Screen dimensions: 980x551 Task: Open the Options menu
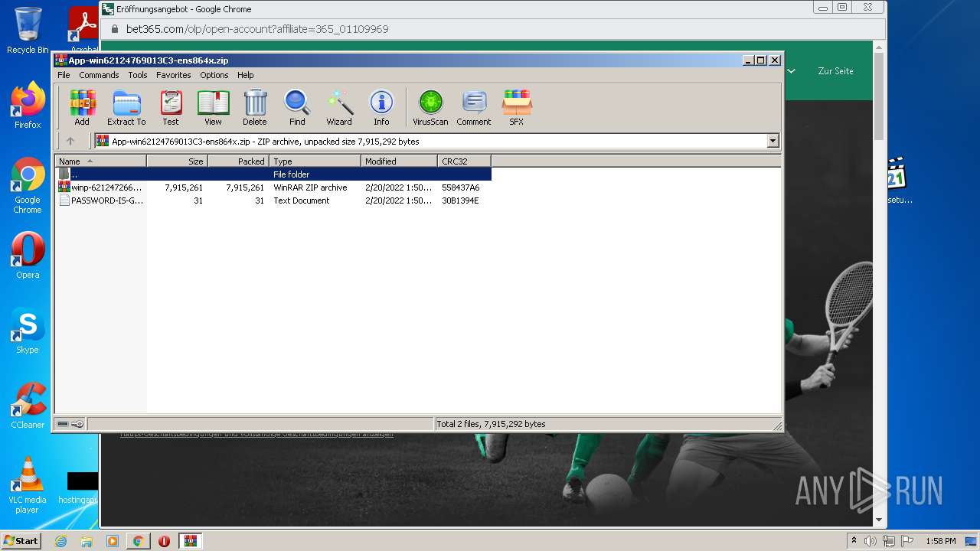pos(214,75)
